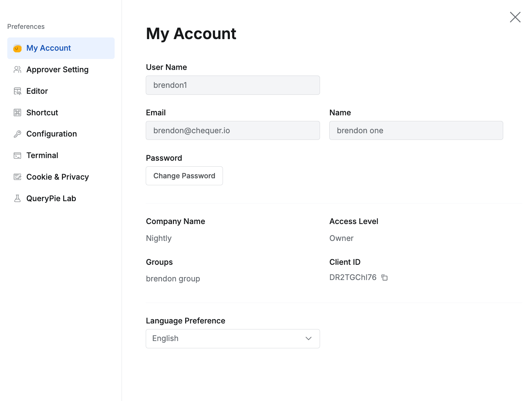Copy the Client ID DR2TGChI76
The height and width of the screenshot is (401, 532).
[x=384, y=277]
